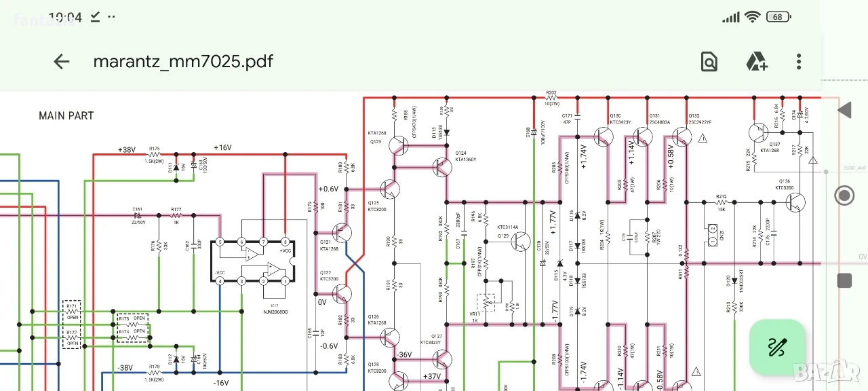Tap the Android home circle button
The image size is (868, 391).
point(844,196)
